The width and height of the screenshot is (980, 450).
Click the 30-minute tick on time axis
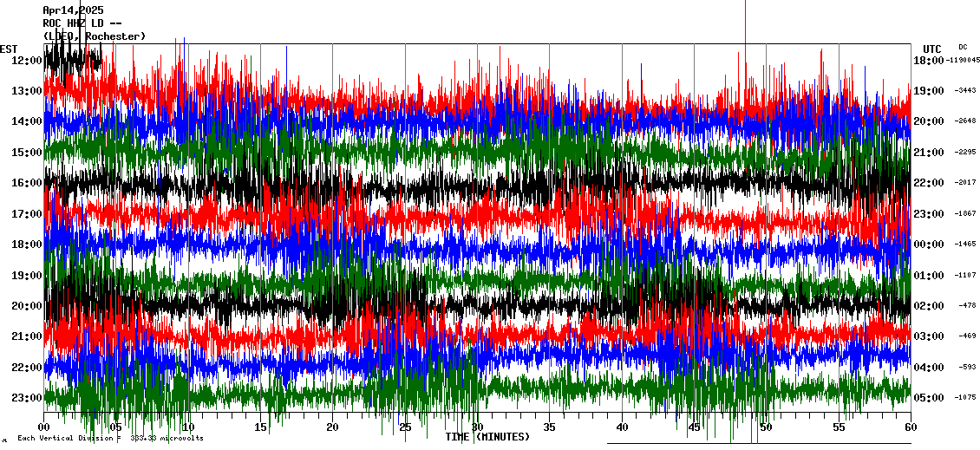(477, 427)
